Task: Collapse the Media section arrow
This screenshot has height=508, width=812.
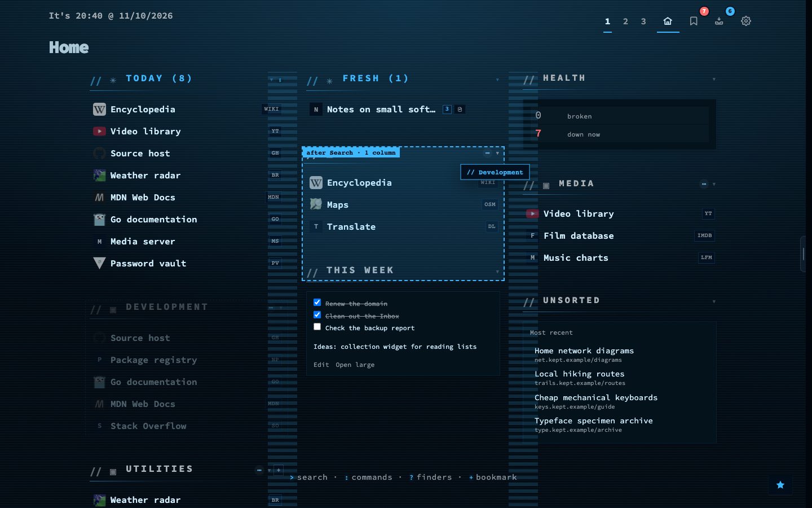Action: 714,184
